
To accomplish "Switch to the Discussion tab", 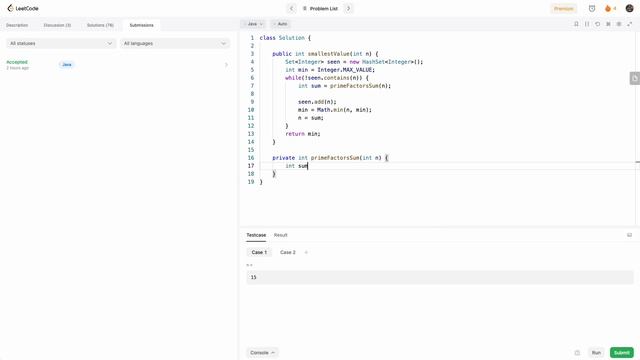I will coord(57,25).
